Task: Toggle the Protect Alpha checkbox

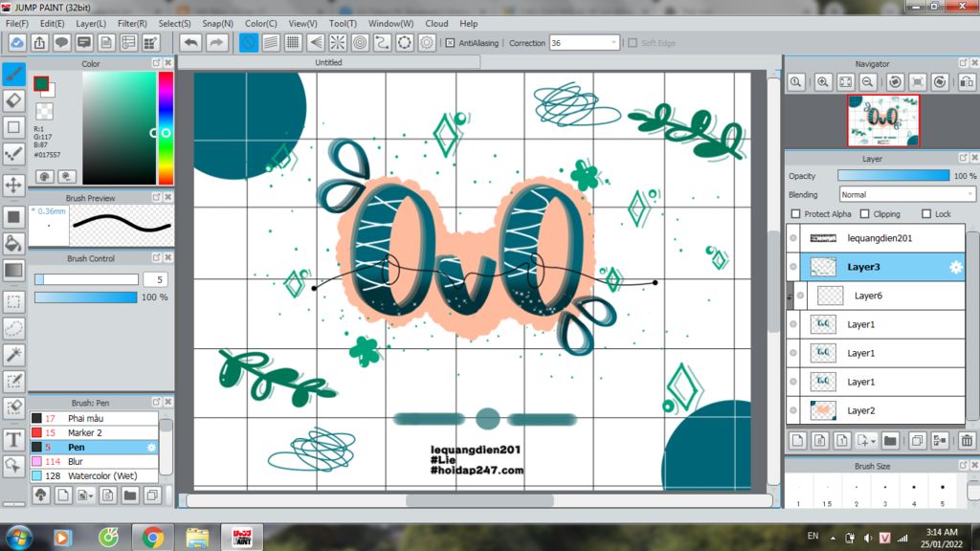Action: [795, 213]
